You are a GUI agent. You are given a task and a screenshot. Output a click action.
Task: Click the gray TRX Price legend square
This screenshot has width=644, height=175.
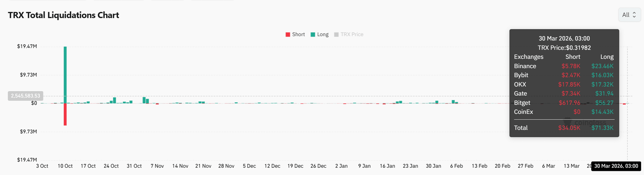tap(336, 35)
